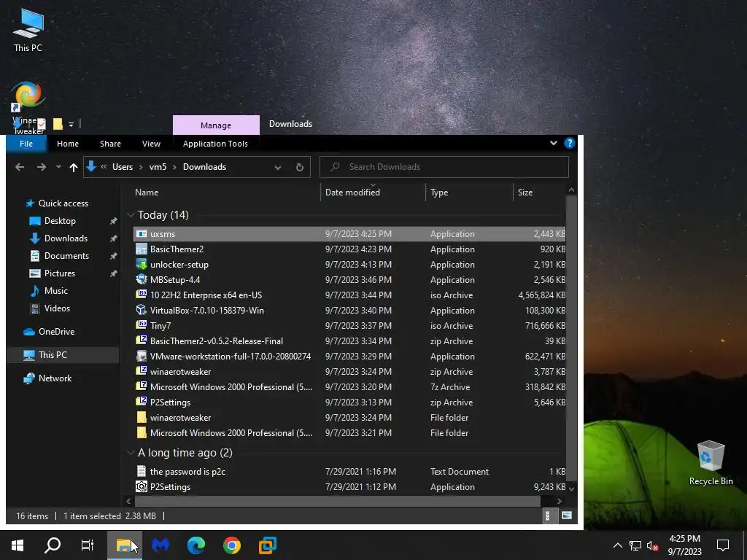Select Network in navigation pane

(55, 378)
